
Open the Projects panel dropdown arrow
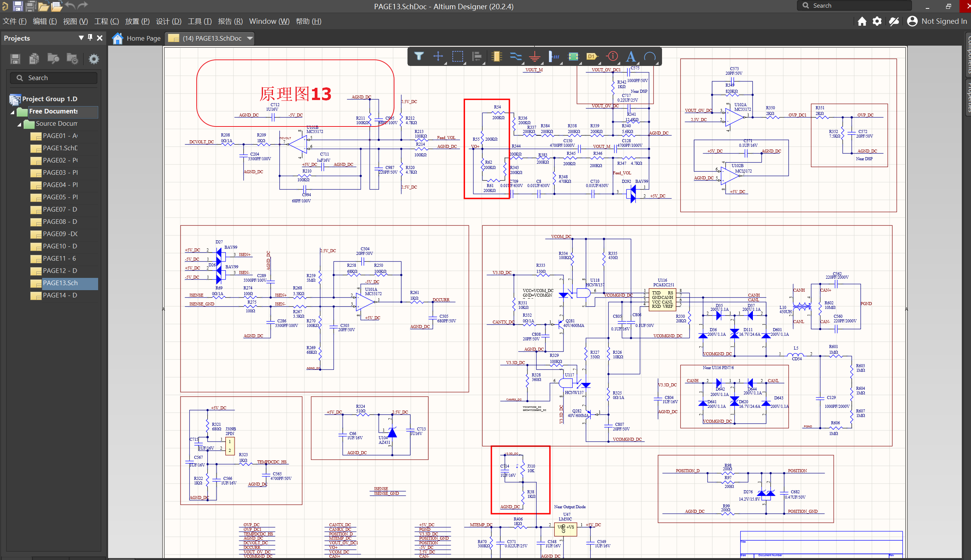coord(81,38)
